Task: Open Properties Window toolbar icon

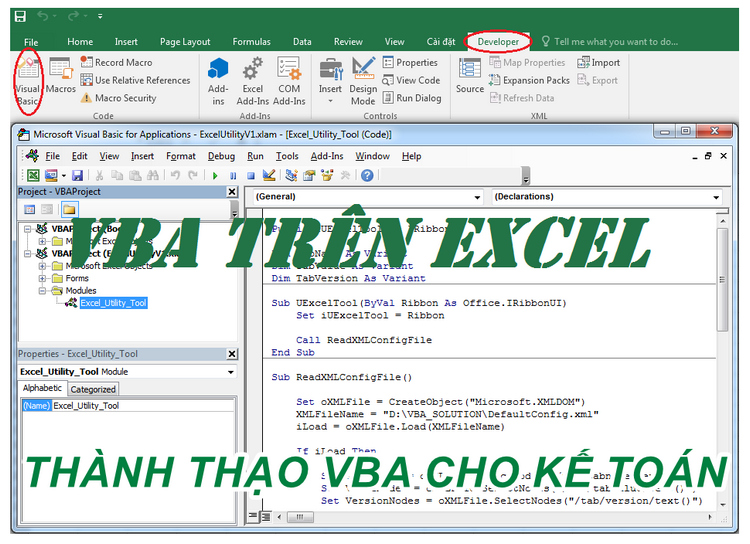Action: (309, 176)
